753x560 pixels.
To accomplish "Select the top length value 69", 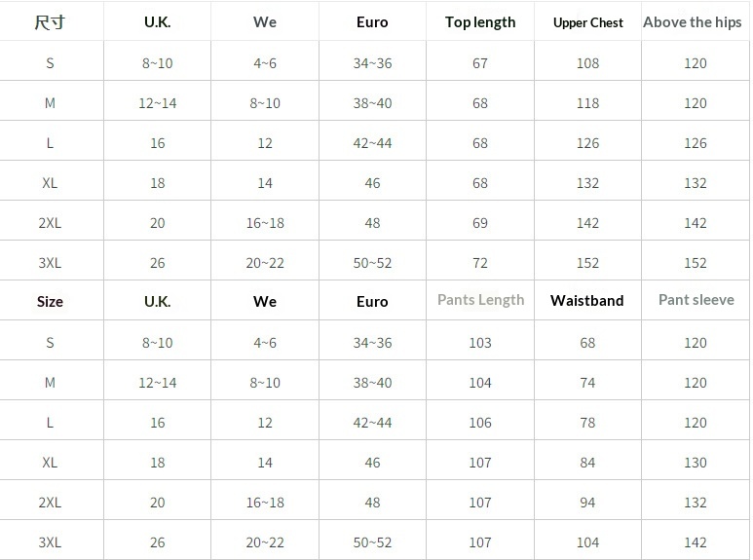I will (480, 223).
